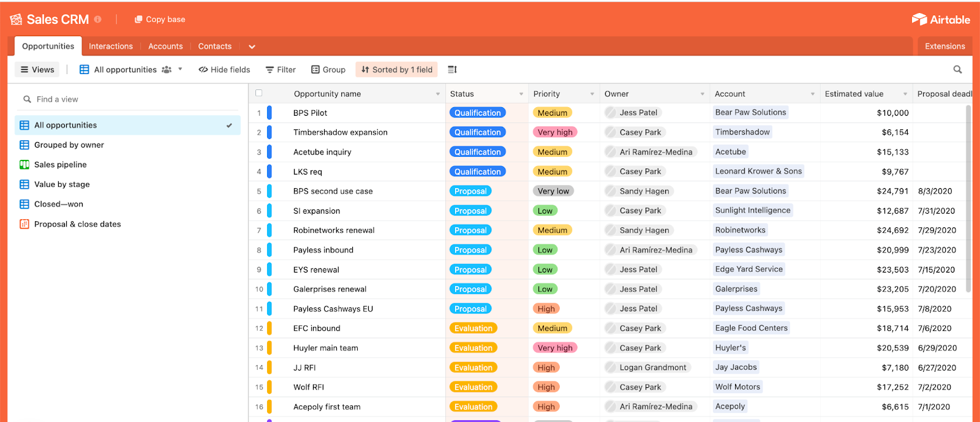Viewport: 980px width, 422px height.
Task: Open the Leonard Krower & Sons account link
Action: [x=758, y=171]
